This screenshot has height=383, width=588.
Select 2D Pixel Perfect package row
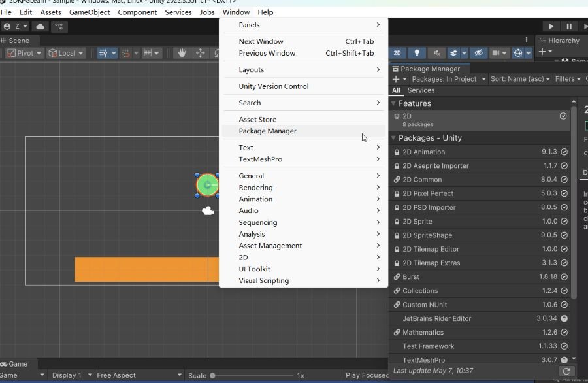pos(480,193)
